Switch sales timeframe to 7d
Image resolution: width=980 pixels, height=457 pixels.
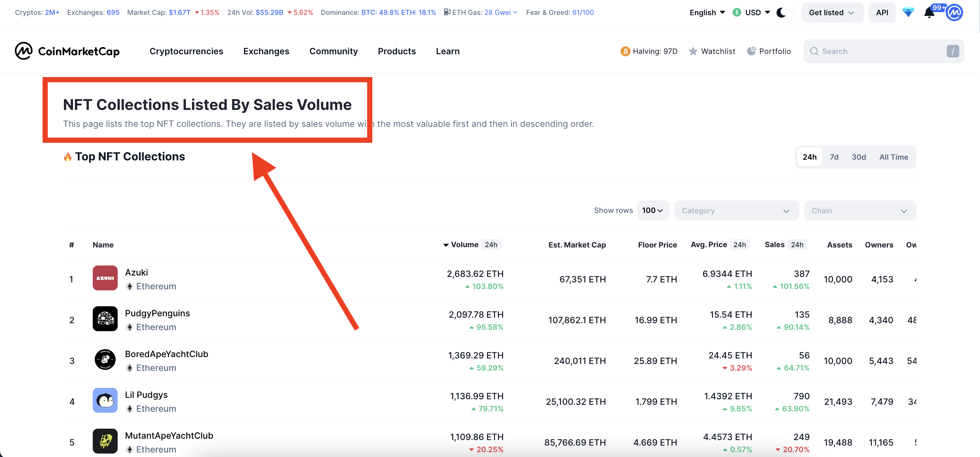pyautogui.click(x=835, y=157)
